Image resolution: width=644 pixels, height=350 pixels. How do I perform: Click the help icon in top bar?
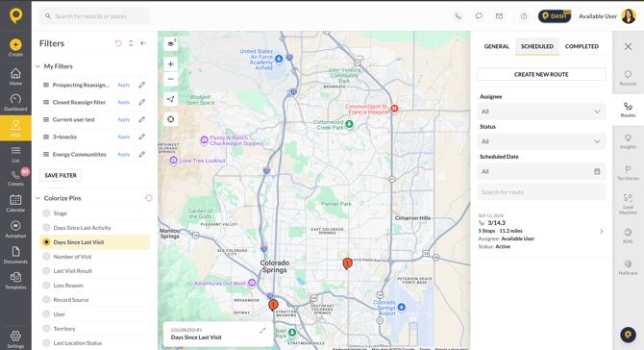524,16
